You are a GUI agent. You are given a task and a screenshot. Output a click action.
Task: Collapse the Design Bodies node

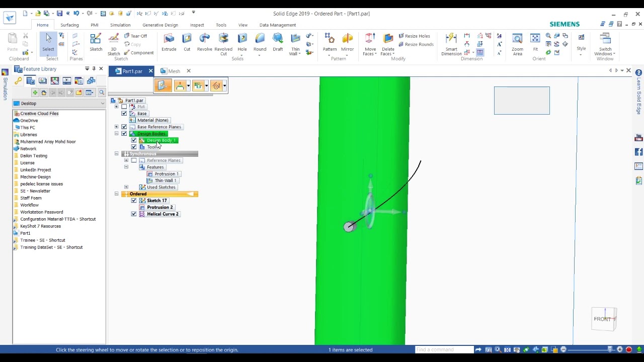[x=117, y=134]
